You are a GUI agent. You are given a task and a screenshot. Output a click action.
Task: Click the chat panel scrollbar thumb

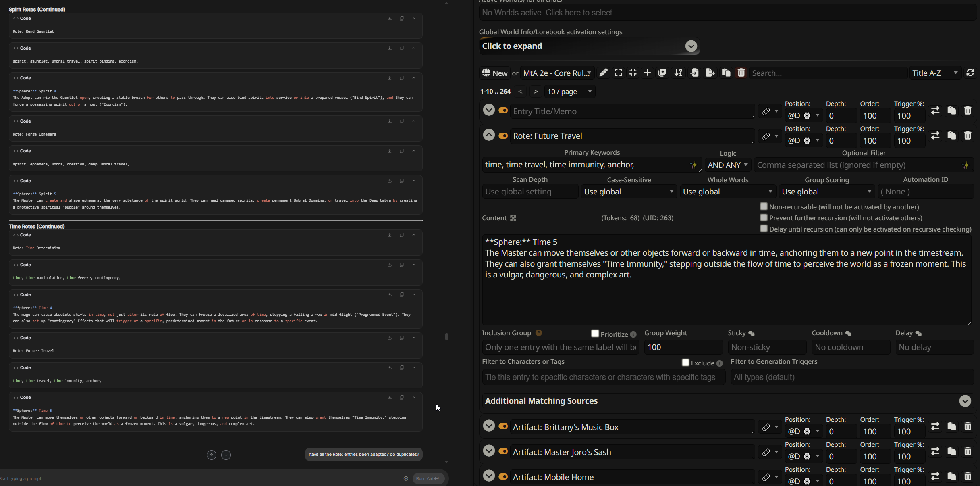tap(446, 336)
